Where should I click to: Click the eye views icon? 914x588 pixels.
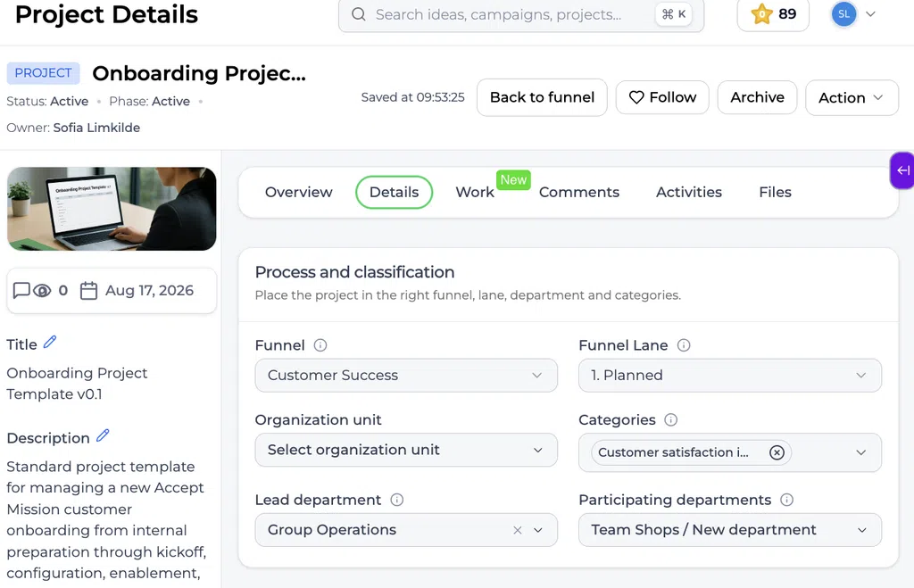tap(42, 290)
